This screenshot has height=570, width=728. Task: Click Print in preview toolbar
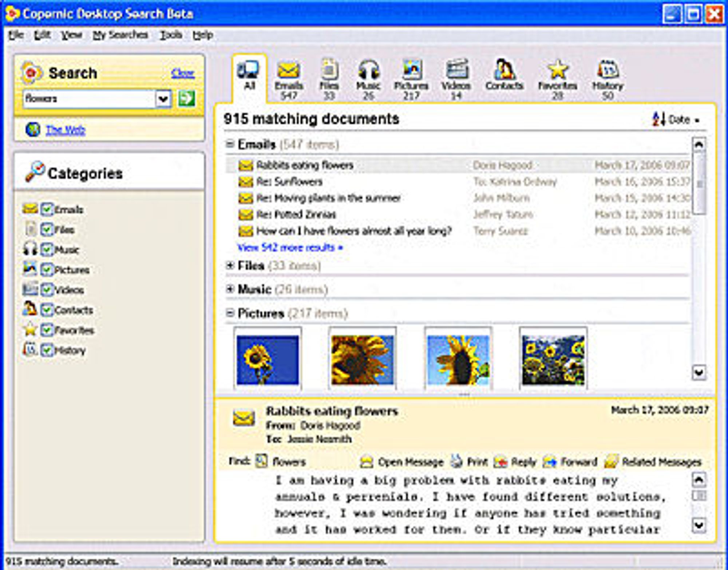tap(469, 462)
